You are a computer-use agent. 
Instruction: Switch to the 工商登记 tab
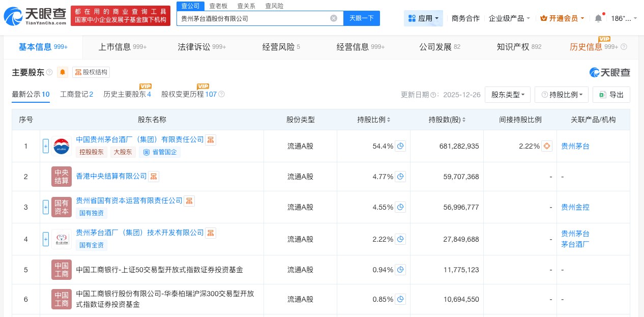tap(76, 95)
